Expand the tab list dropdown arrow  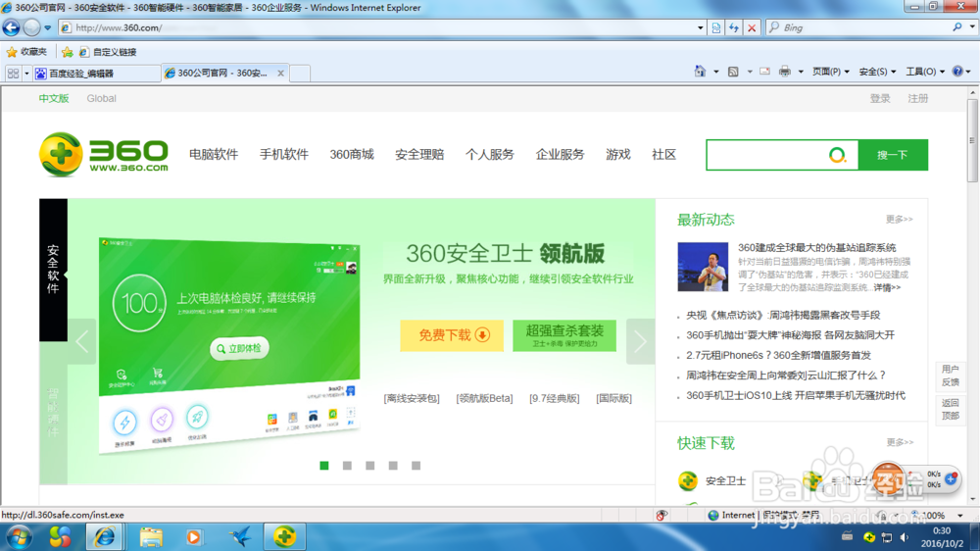pos(26,74)
